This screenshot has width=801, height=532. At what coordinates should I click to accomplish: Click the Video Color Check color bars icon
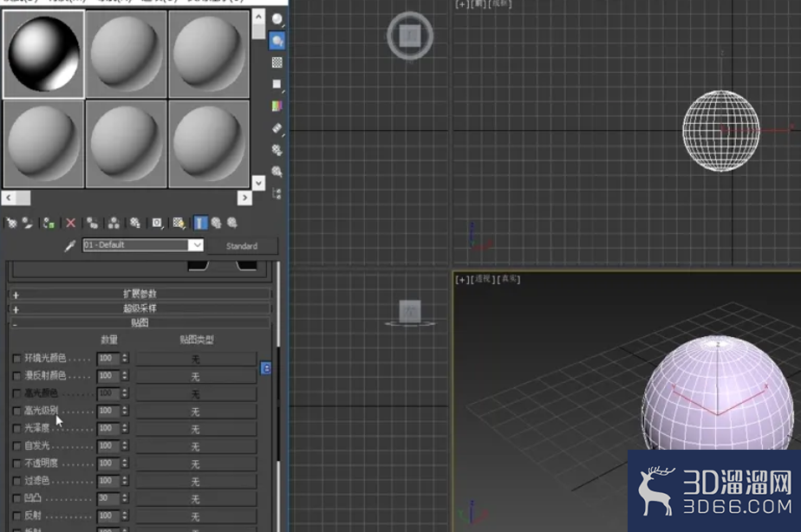click(277, 107)
